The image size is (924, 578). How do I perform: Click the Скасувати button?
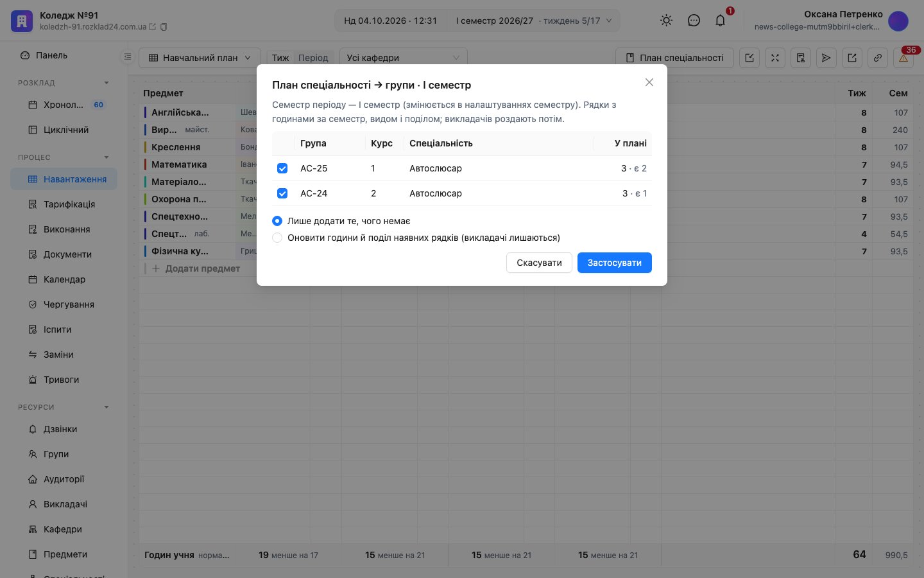coord(539,263)
